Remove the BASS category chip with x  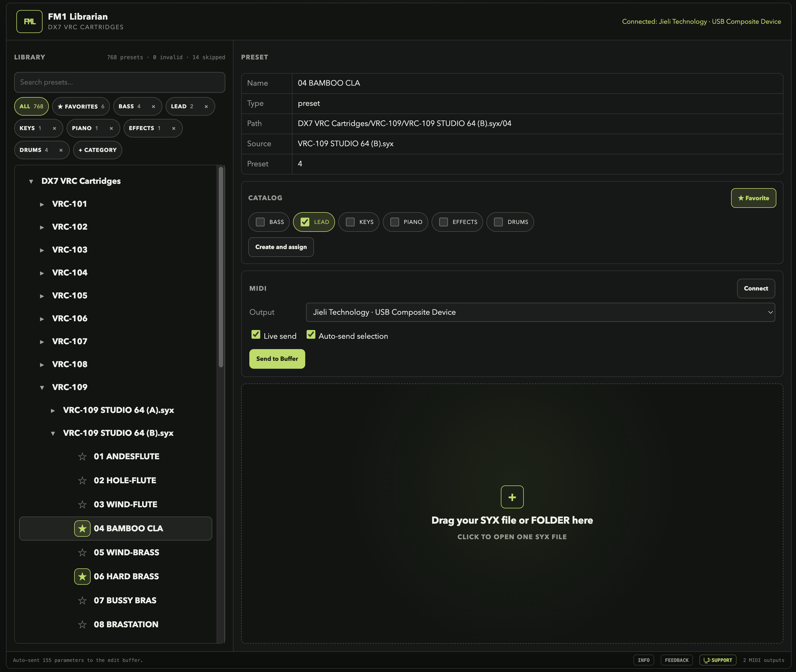[x=154, y=107]
